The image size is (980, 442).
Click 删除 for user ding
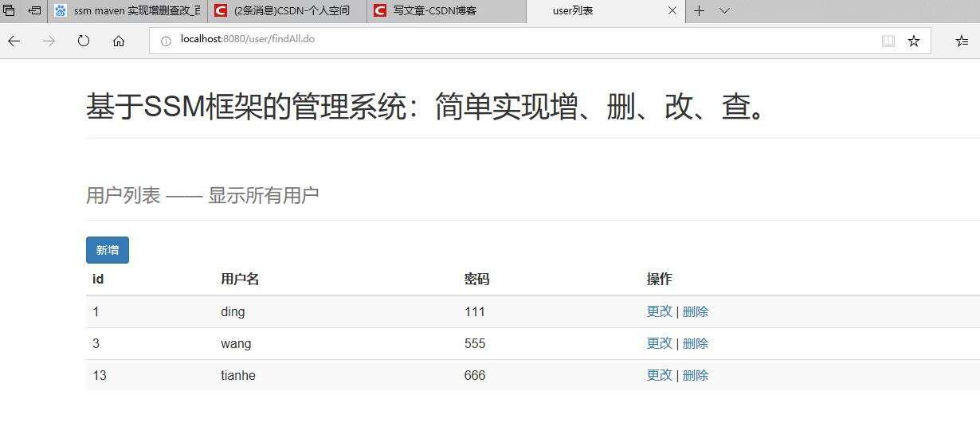tap(696, 311)
